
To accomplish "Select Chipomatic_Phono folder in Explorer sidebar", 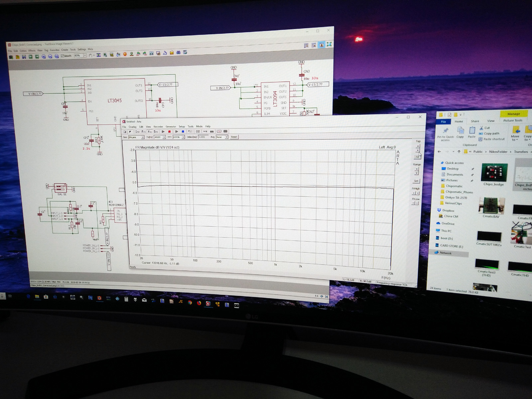I will pos(457,192).
